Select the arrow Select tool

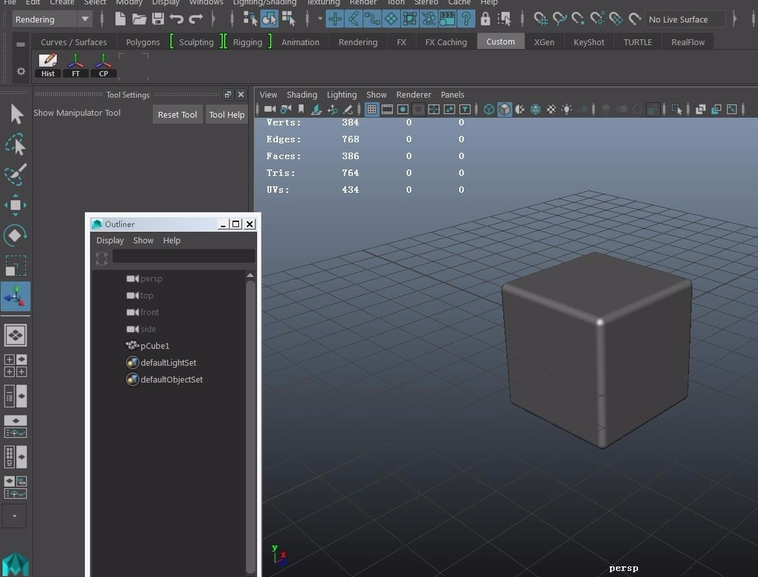tap(16, 114)
